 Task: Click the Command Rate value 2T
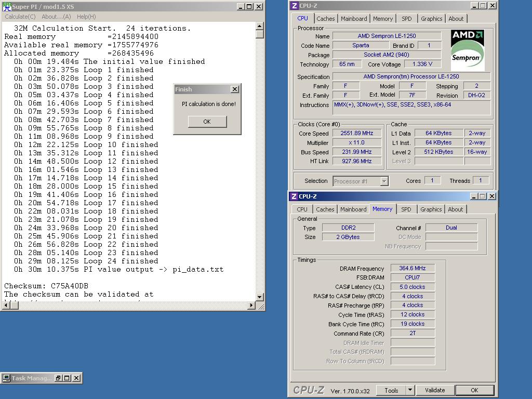(413, 334)
